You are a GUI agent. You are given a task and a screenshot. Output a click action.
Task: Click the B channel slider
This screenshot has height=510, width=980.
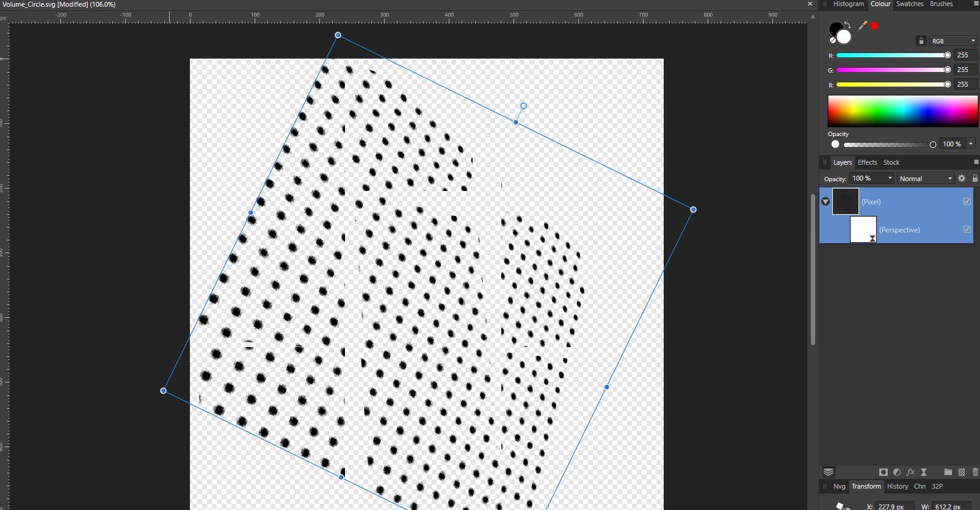point(893,84)
